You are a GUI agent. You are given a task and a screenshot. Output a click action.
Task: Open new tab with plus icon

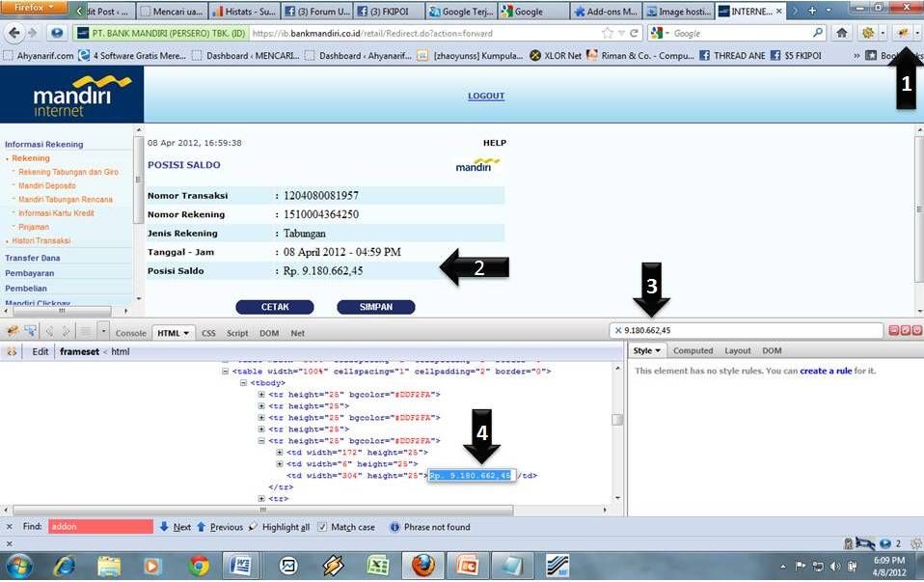[812, 11]
